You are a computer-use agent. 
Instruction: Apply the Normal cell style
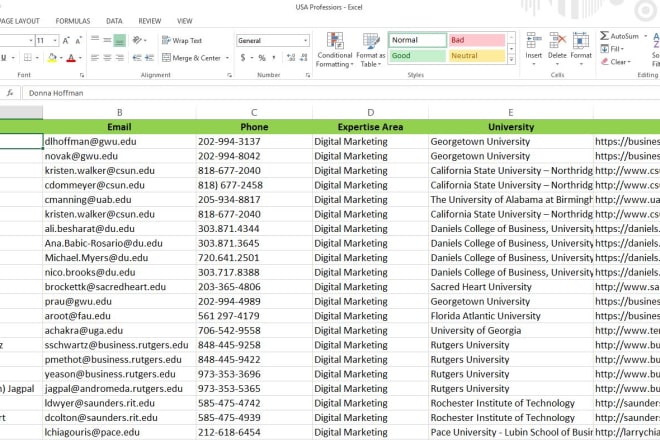click(417, 40)
